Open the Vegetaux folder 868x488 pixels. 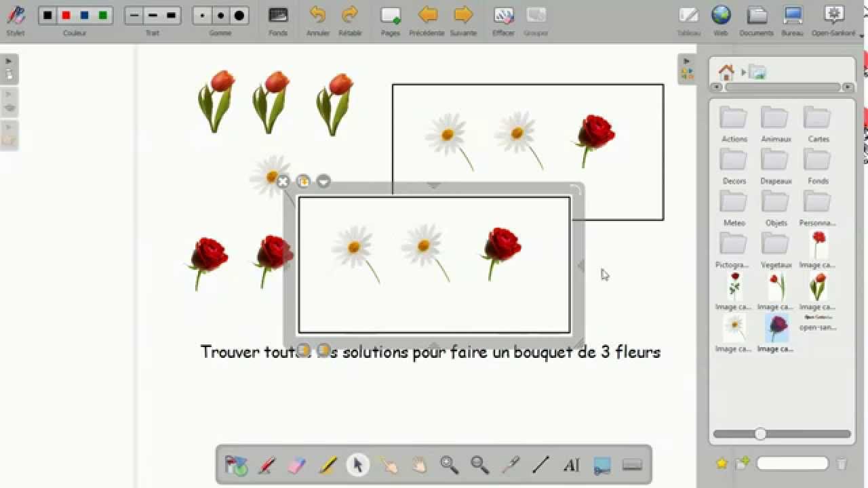tap(776, 251)
